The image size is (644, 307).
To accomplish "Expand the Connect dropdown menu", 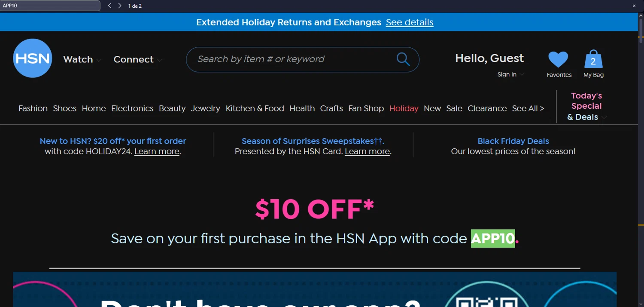I will click(x=137, y=60).
